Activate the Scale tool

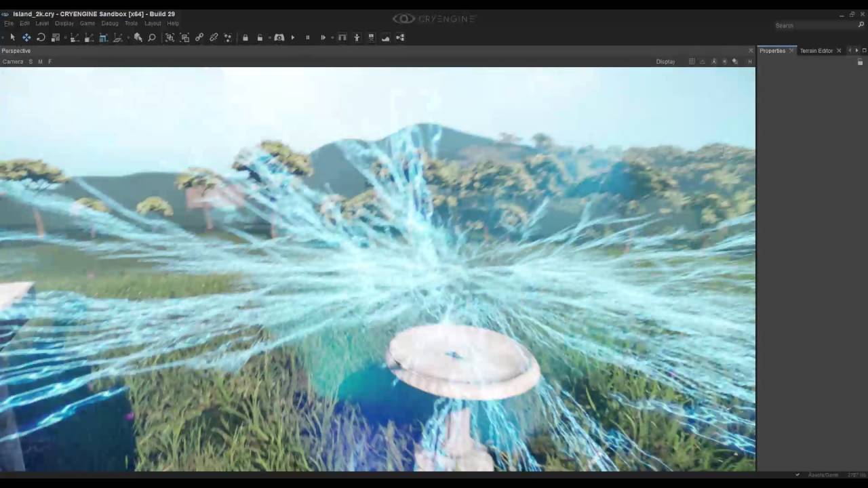(x=56, y=37)
